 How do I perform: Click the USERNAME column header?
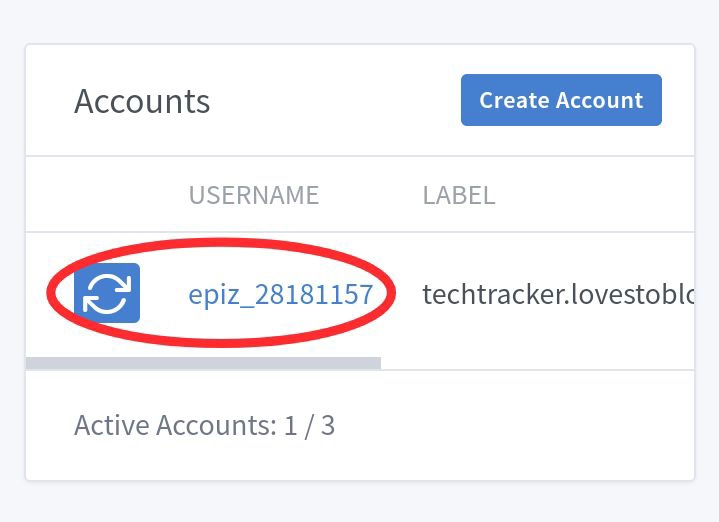click(254, 195)
